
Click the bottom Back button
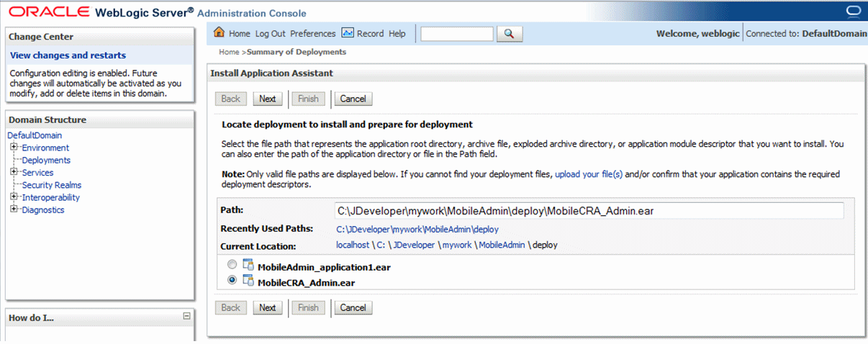tap(230, 307)
